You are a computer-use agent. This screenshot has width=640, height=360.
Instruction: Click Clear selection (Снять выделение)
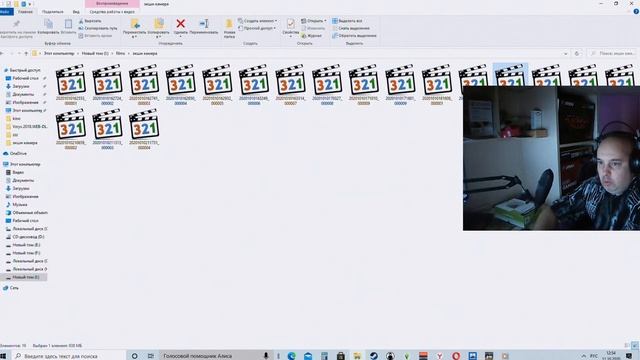351,28
